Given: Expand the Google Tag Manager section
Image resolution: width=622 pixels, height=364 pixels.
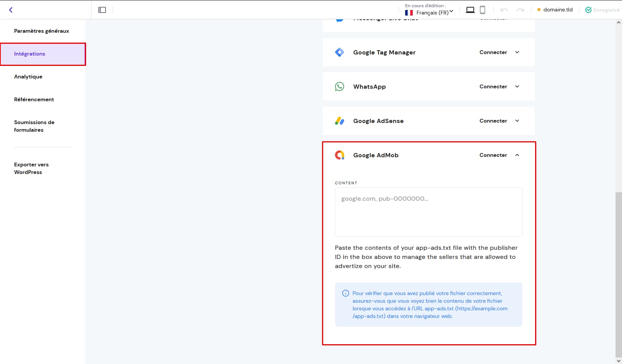Looking at the screenshot, I should tap(517, 52).
